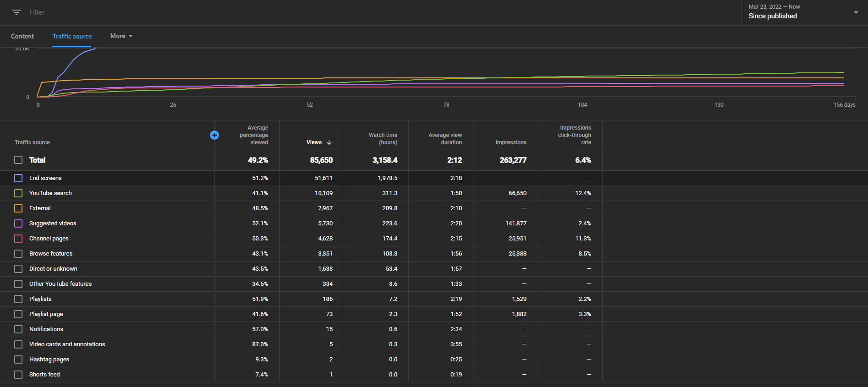868x387 pixels.
Task: Check the Shorts feed checkbox
Action: pyautogui.click(x=18, y=375)
